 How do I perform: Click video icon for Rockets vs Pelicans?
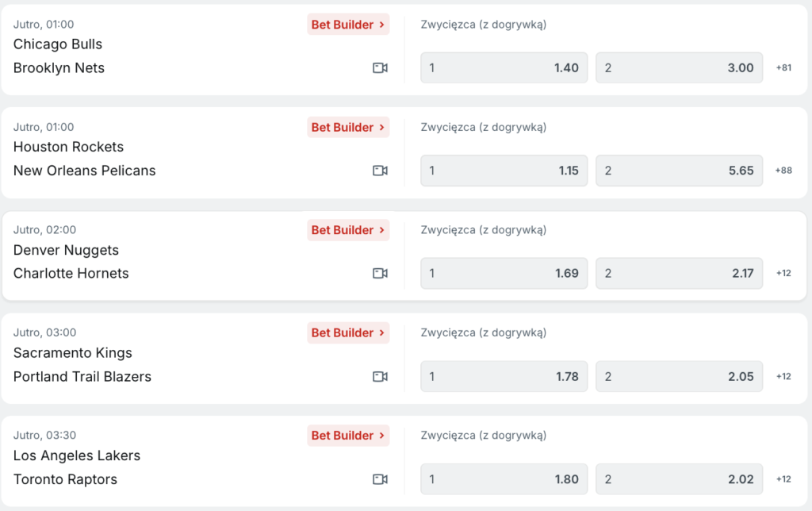click(380, 171)
